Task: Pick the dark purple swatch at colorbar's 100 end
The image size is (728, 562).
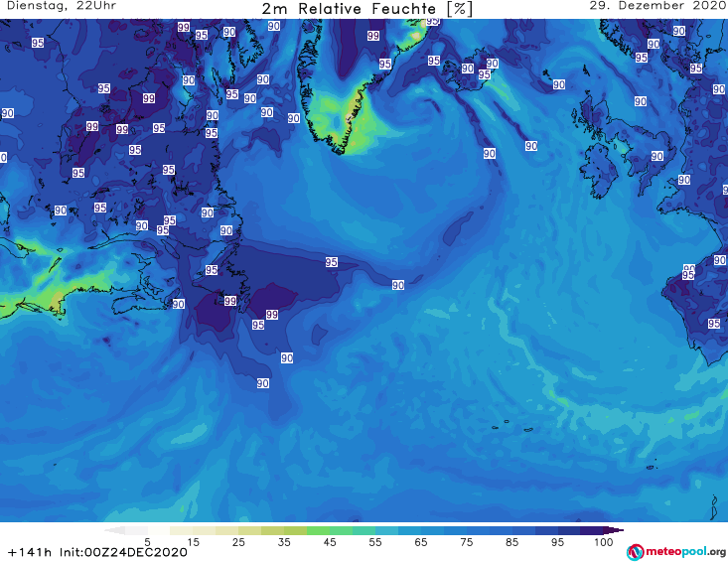Action: [592, 530]
